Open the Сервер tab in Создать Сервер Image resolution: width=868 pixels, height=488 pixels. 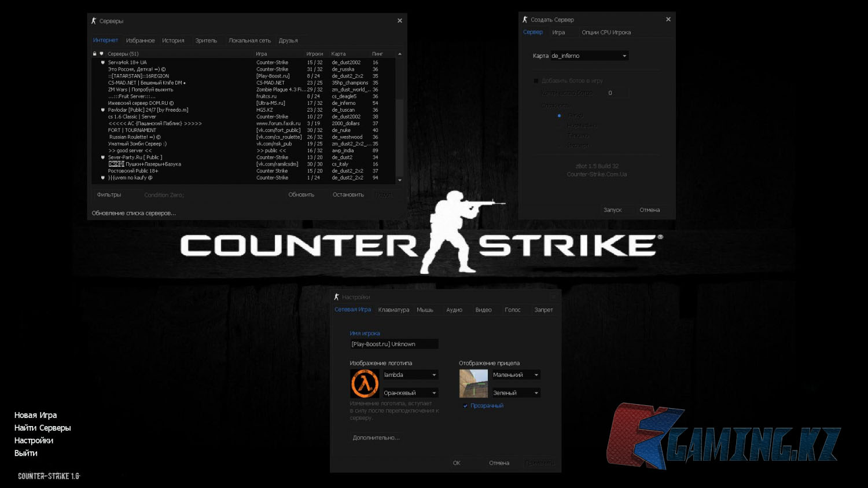[533, 32]
